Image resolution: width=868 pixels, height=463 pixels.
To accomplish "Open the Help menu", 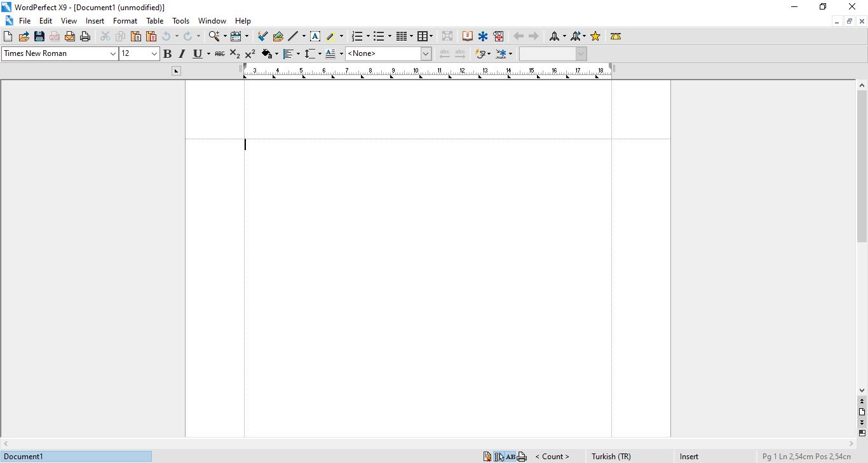I will point(243,21).
